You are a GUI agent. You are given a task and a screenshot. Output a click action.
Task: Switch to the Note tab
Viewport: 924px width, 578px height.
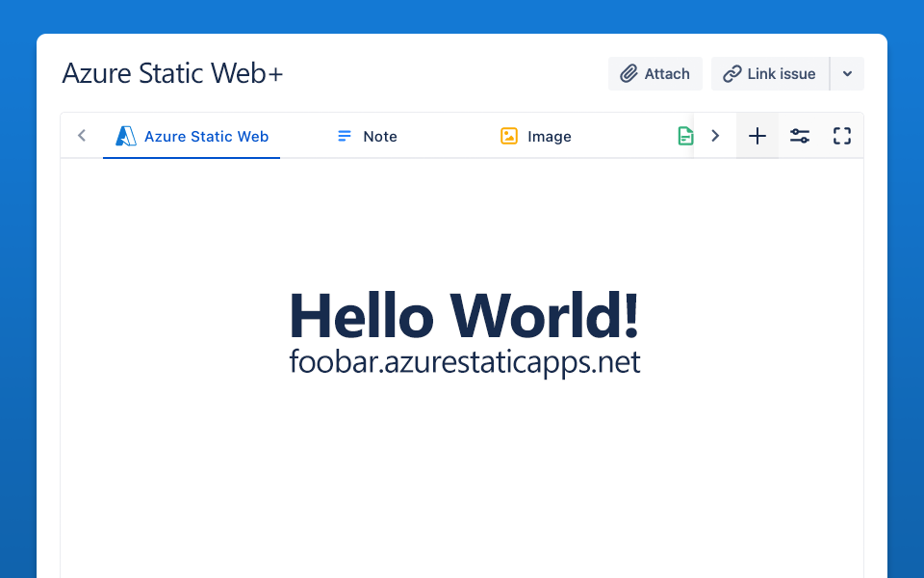(367, 136)
